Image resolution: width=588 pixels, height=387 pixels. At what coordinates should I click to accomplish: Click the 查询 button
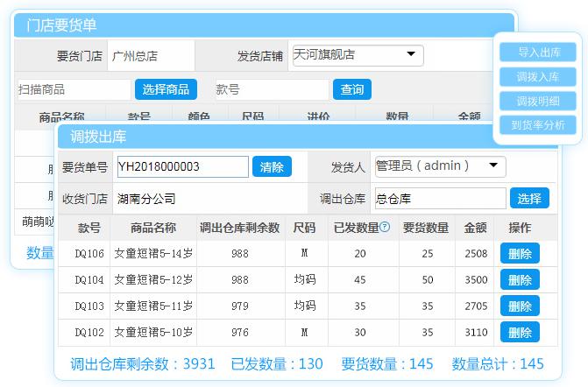pos(352,89)
